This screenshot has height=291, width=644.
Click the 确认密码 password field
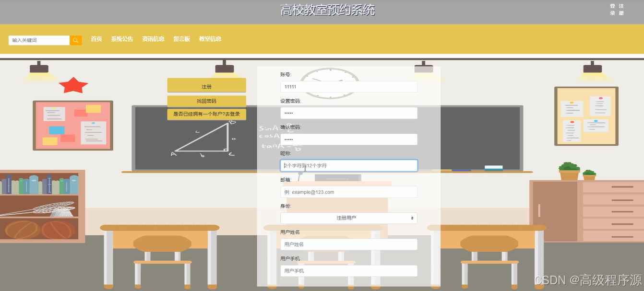349,140
